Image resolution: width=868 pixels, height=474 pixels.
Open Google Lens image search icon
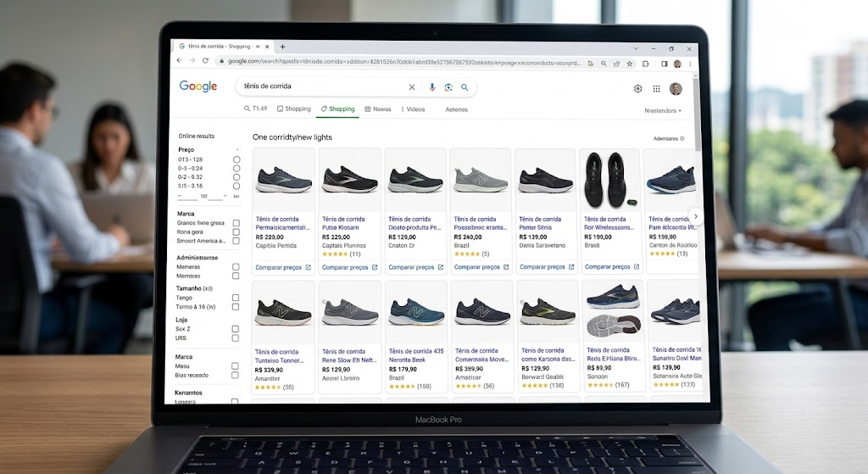point(448,87)
